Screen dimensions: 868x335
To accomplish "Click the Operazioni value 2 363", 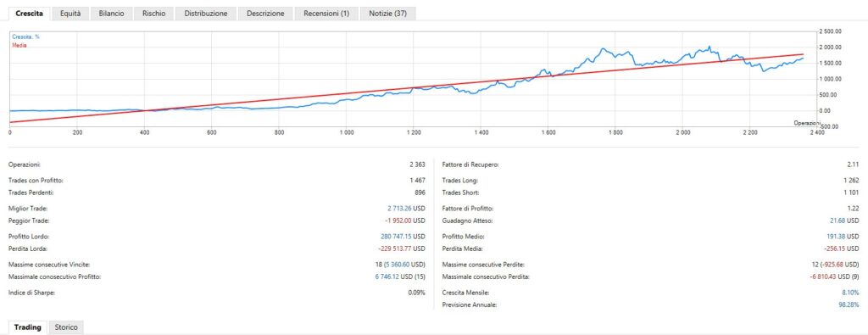I will point(417,165).
